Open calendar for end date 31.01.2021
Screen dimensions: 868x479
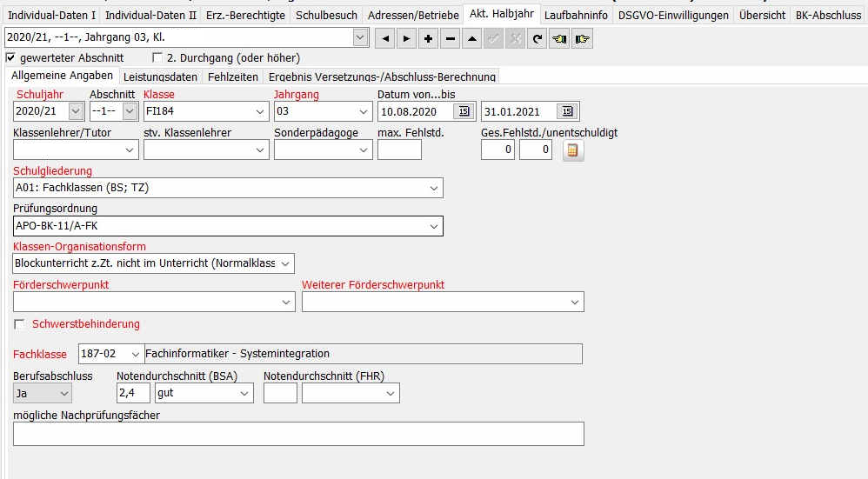click(x=567, y=111)
